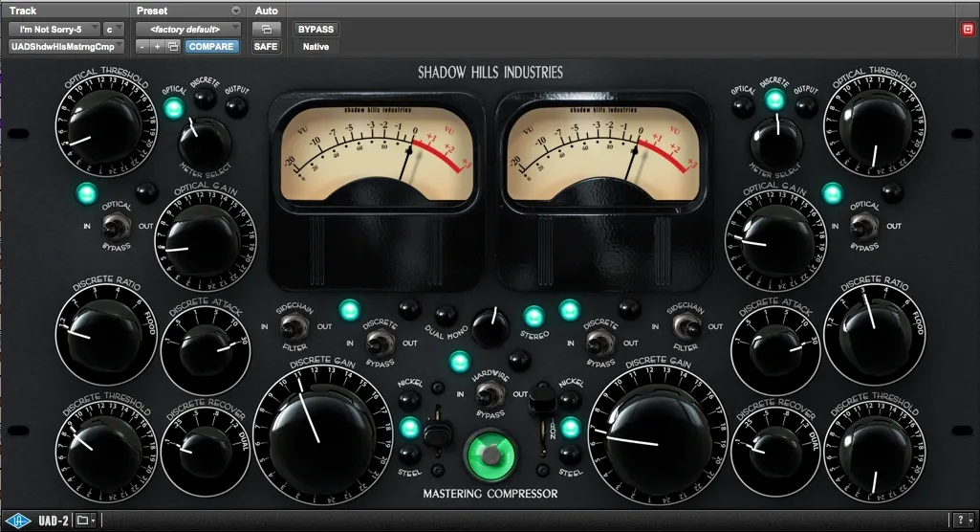Click the left Output meter indicator light
This screenshot has height=532, width=980.
237,107
